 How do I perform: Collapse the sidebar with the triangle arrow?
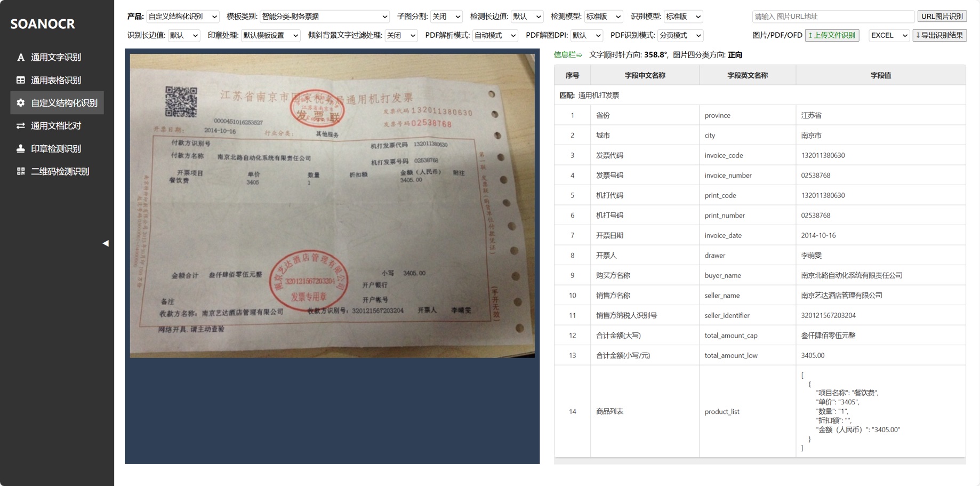[106, 243]
